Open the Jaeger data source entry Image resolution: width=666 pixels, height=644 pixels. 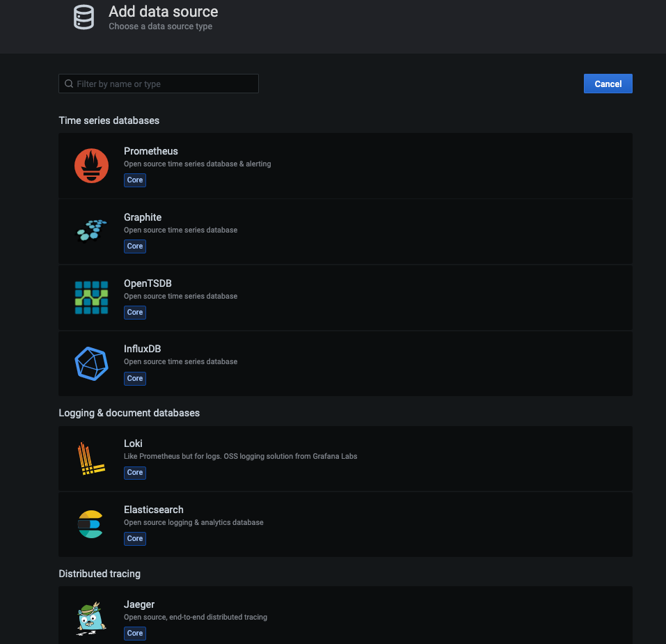tap(138, 604)
